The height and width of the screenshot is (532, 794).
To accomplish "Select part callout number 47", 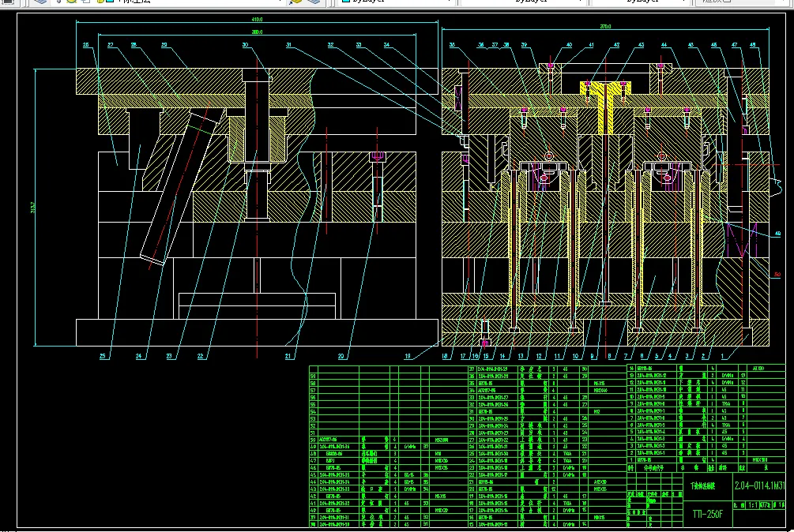I will 735,45.
